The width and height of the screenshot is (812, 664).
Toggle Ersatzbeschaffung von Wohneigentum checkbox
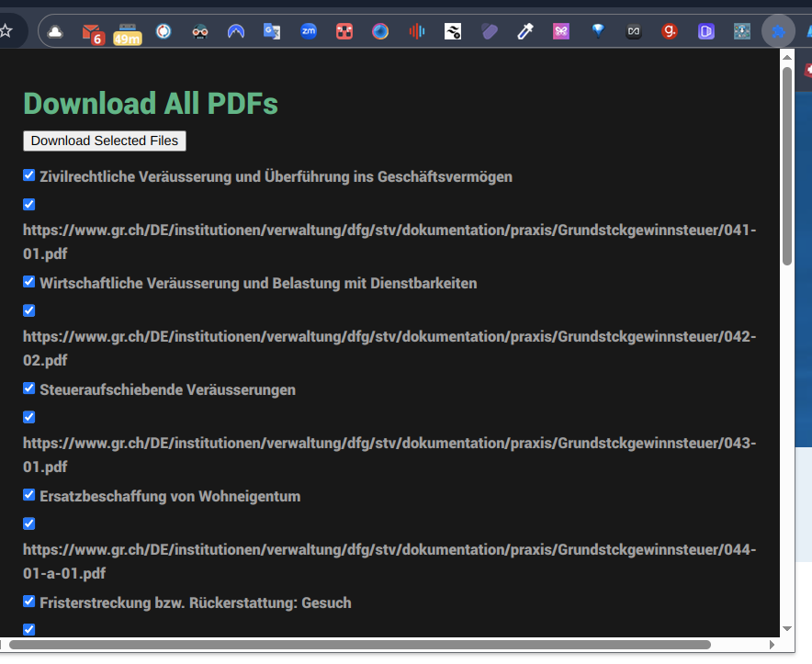click(29, 495)
